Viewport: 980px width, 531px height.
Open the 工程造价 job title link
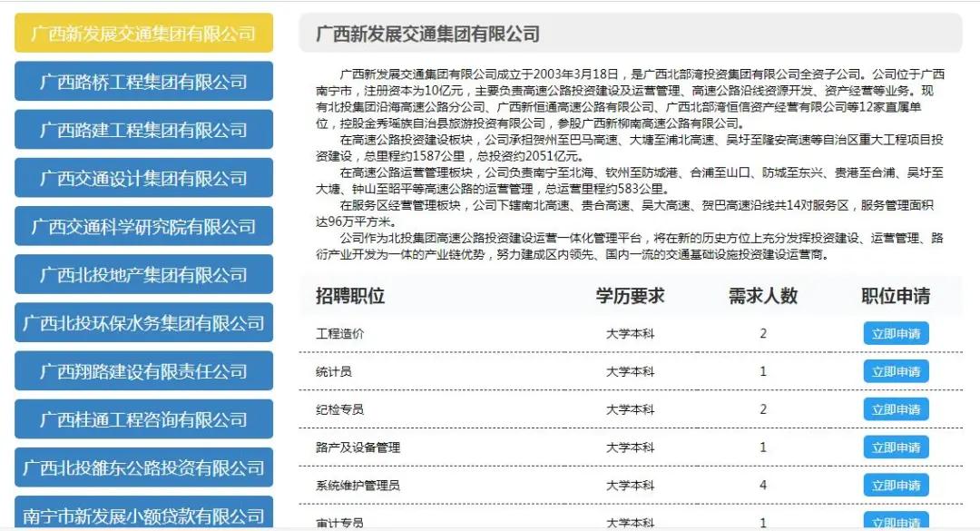click(x=340, y=333)
